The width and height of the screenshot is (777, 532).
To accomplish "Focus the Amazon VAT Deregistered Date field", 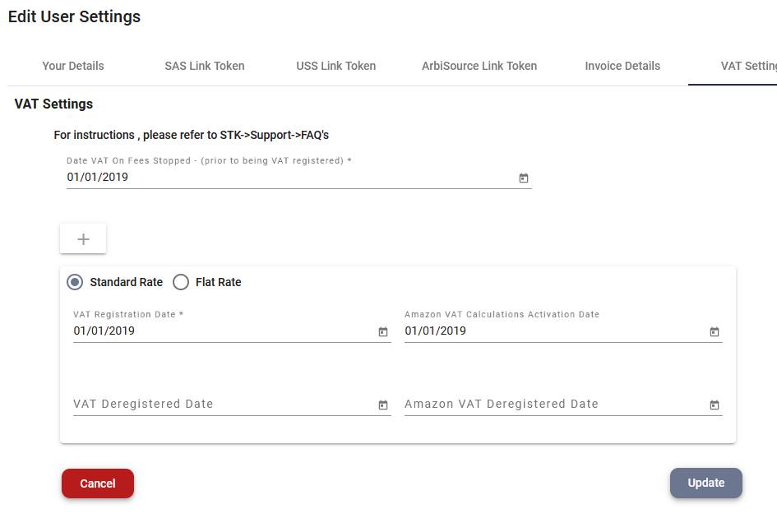I will tap(555, 405).
